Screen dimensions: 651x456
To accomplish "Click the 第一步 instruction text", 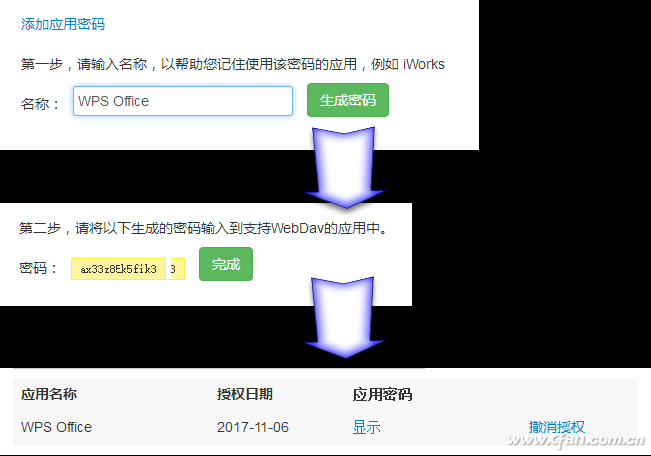I will (232, 64).
